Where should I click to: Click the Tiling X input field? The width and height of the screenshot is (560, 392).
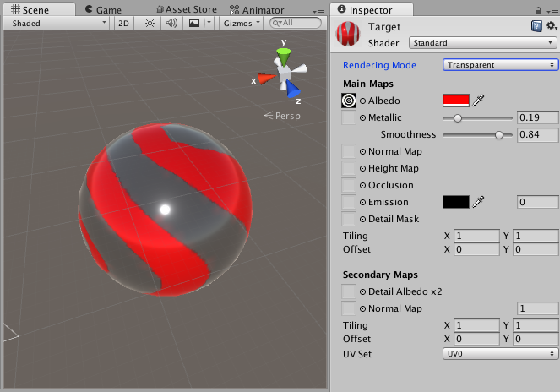coord(476,236)
